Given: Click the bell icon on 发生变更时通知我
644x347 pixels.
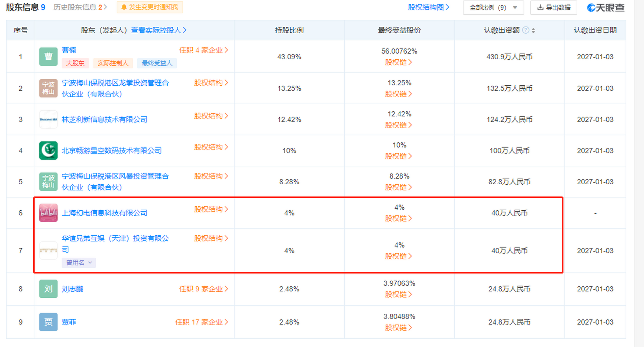Looking at the screenshot, I should (124, 7).
